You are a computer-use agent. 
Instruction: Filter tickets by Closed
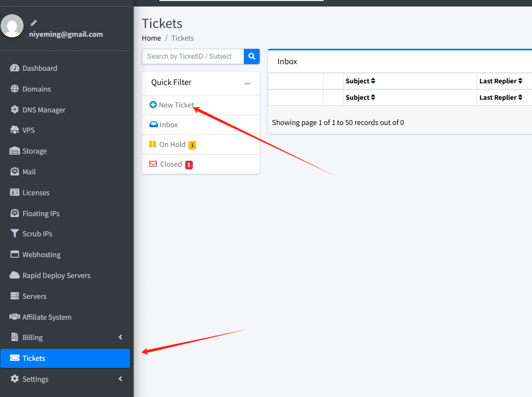coord(201,164)
